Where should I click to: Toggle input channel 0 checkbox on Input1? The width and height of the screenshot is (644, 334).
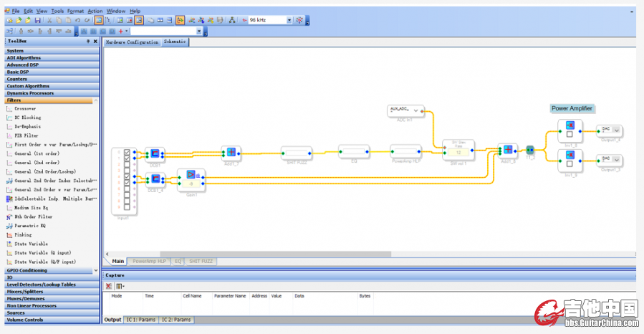[127, 153]
